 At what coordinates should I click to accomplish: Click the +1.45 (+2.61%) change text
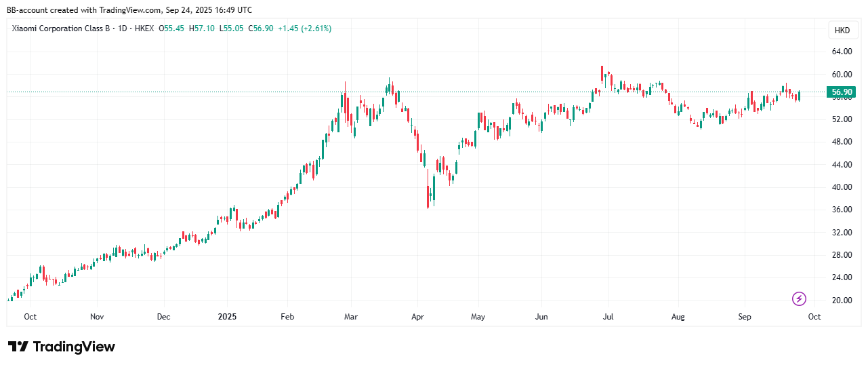tap(304, 28)
